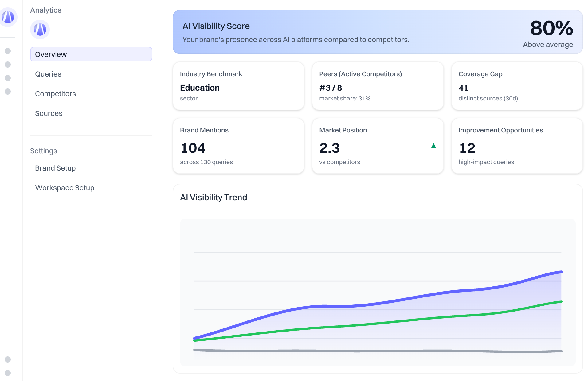The height and width of the screenshot is (381, 588).
Task: Go to the Competitors page
Action: pos(55,94)
